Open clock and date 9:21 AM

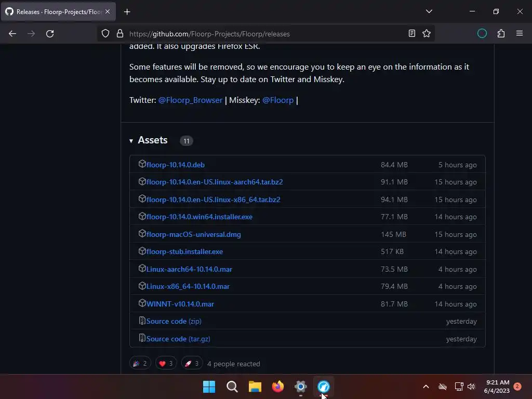click(497, 387)
